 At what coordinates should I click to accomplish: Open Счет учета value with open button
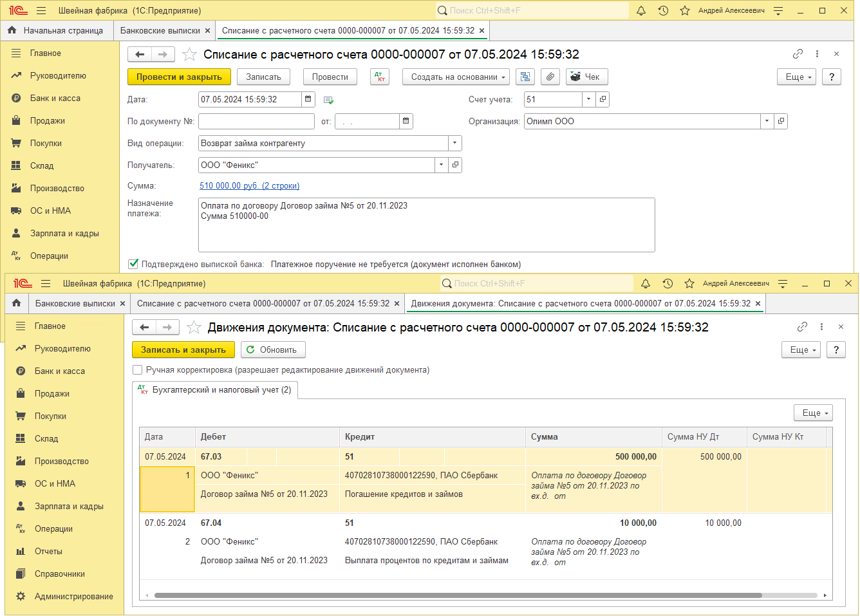click(x=603, y=99)
